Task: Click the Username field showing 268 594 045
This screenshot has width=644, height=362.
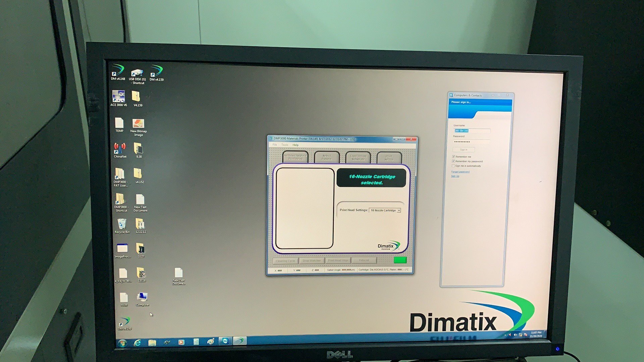Action: pyautogui.click(x=462, y=131)
